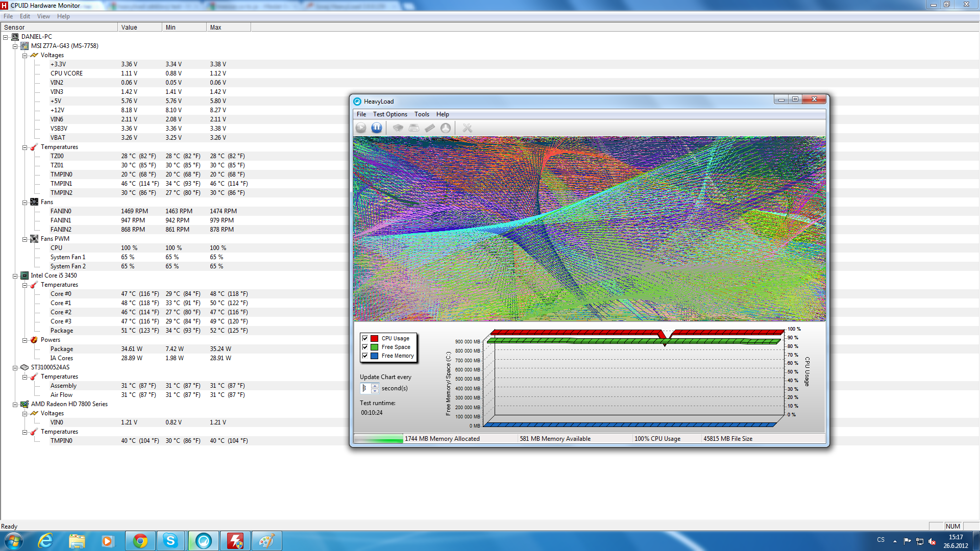Image resolution: width=980 pixels, height=551 pixels.
Task: Click the MSI Z77A-G43 motherboard icon
Action: [24, 46]
